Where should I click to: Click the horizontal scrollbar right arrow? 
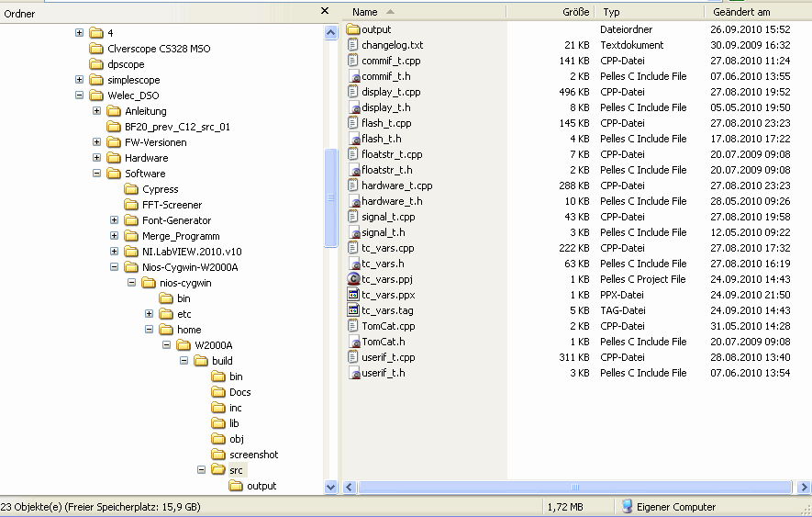804,487
